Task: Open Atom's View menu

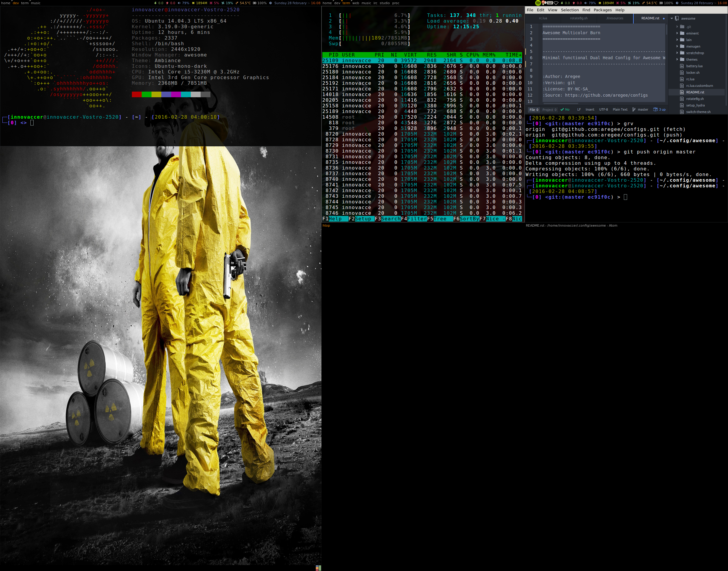Action: (x=552, y=10)
